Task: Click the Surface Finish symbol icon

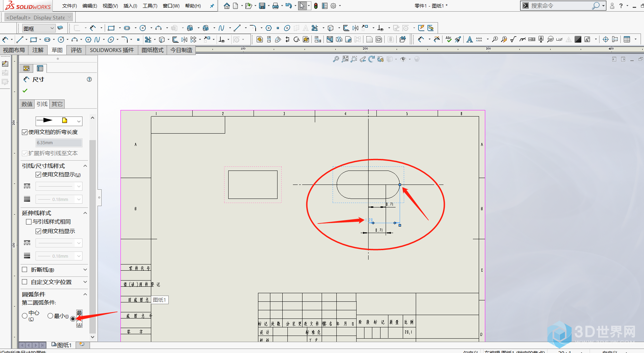Action: [513, 39]
